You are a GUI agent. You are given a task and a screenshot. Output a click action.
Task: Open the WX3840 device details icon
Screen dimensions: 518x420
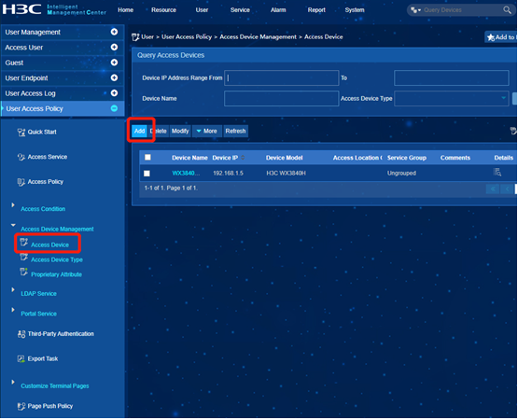coord(497,172)
